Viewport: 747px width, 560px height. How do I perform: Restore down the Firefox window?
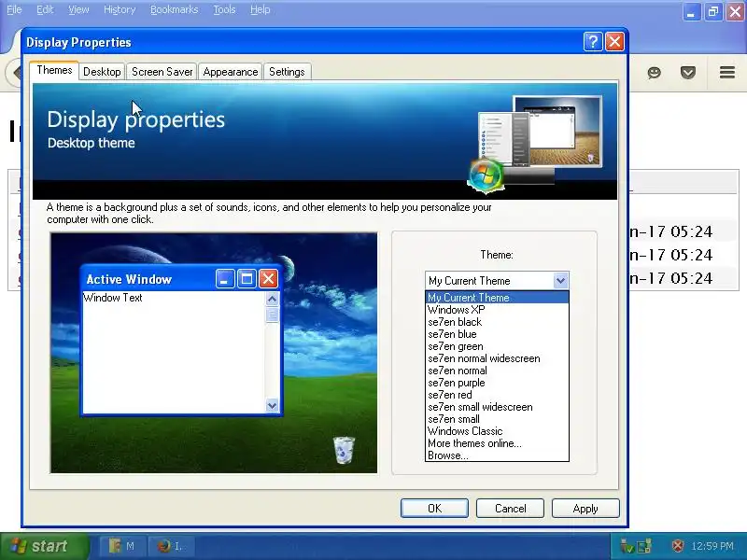pyautogui.click(x=713, y=12)
